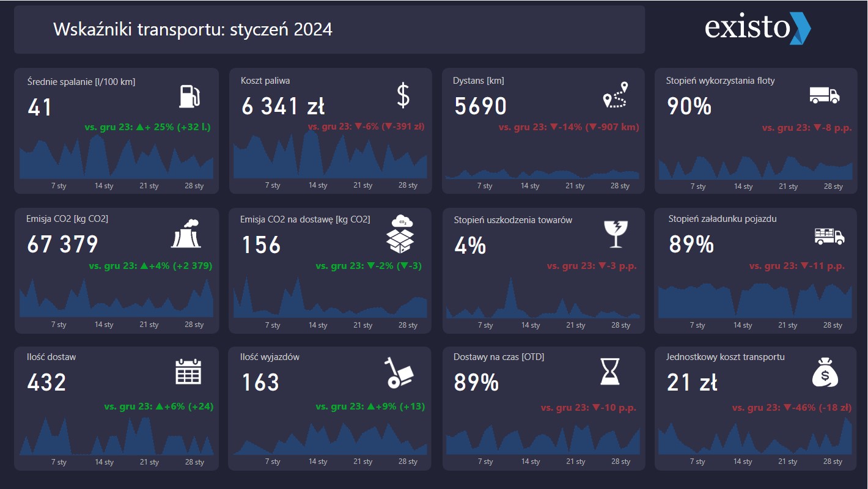Click the 'Stopień uszkodzenia towarów' label

click(513, 219)
